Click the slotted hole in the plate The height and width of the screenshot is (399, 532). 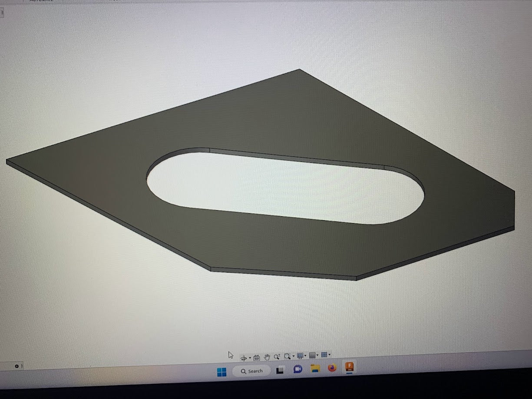point(284,187)
